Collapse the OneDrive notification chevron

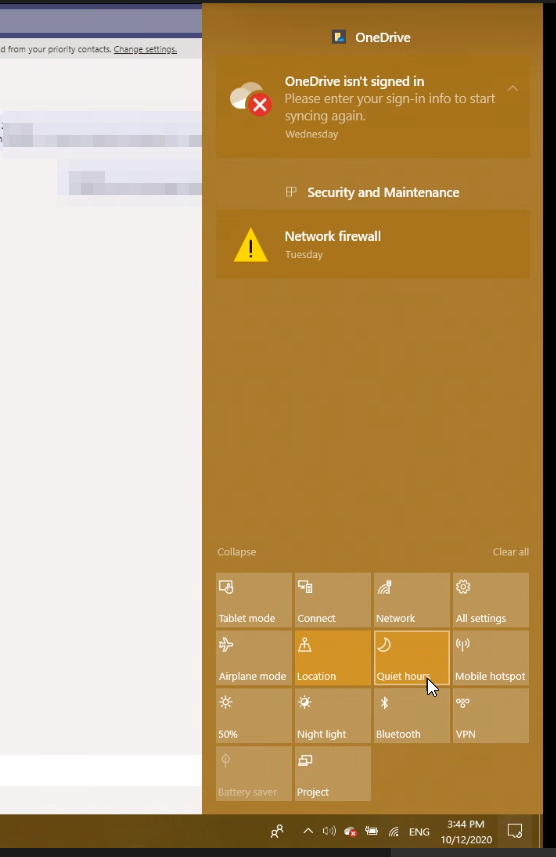click(512, 88)
